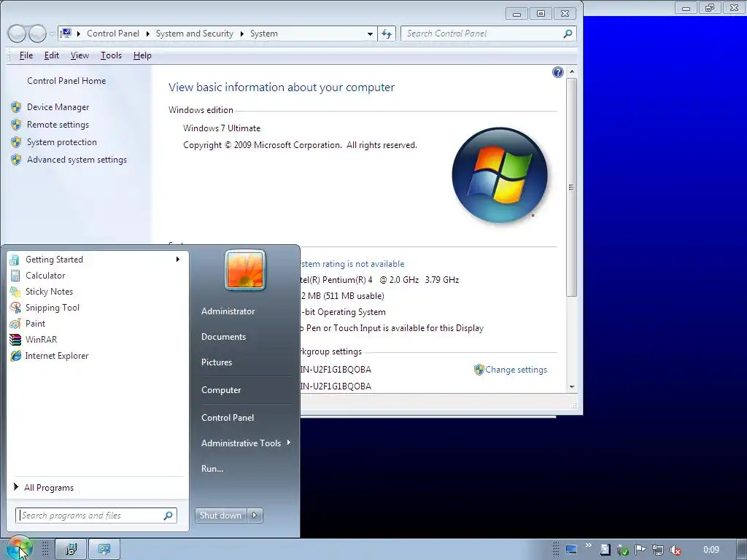The height and width of the screenshot is (560, 747).
Task: Open shut down options arrow
Action: pos(255,516)
